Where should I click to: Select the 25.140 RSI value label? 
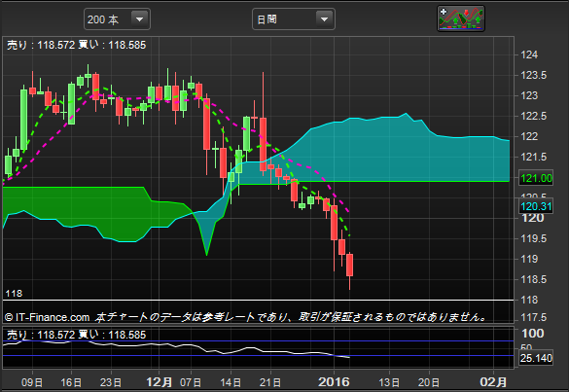pyautogui.click(x=536, y=358)
